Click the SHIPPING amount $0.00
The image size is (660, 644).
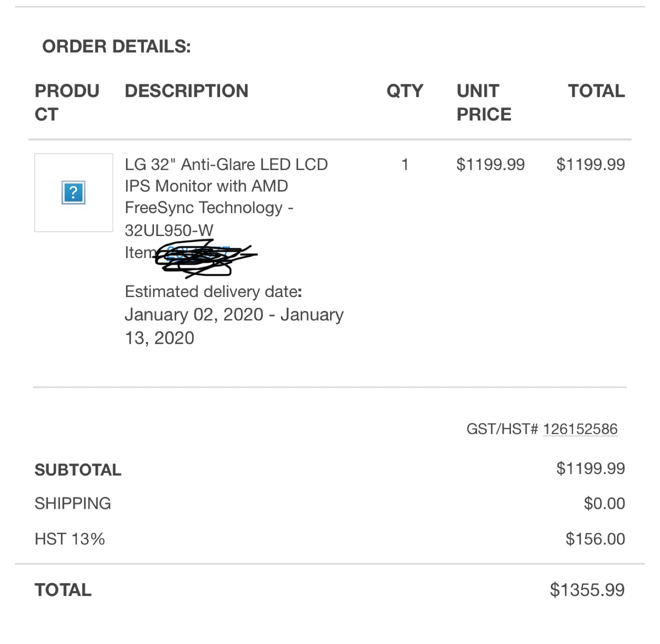click(604, 503)
